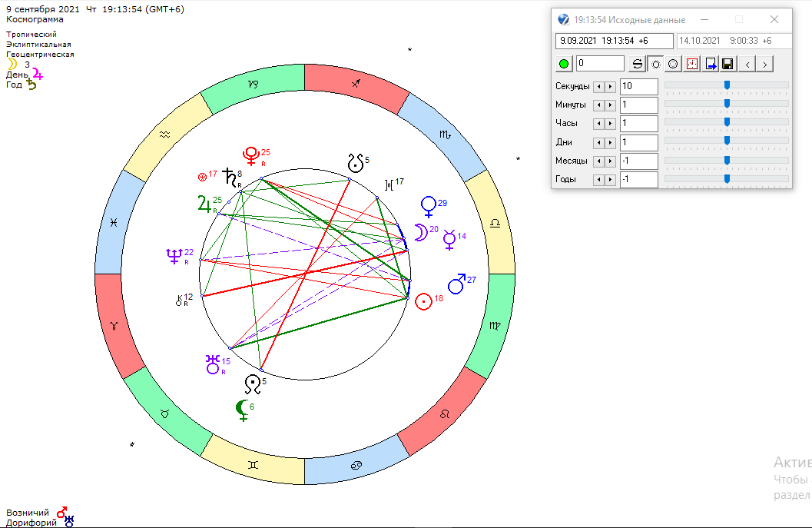Increase Минуты with right arrow
Viewport: 812px width, 528px height.
tap(610, 105)
